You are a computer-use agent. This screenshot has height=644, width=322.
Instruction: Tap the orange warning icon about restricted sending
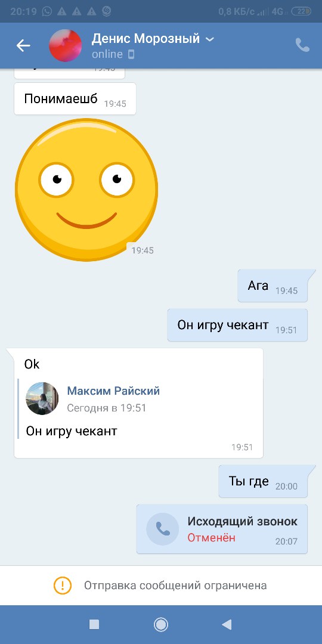(63, 585)
